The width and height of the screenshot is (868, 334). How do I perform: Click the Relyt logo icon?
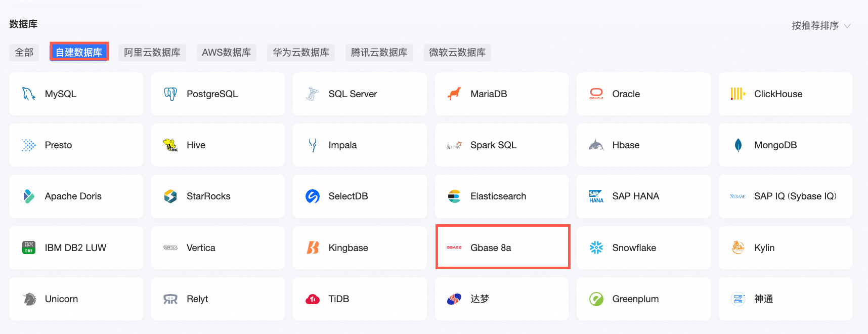pyautogui.click(x=170, y=299)
